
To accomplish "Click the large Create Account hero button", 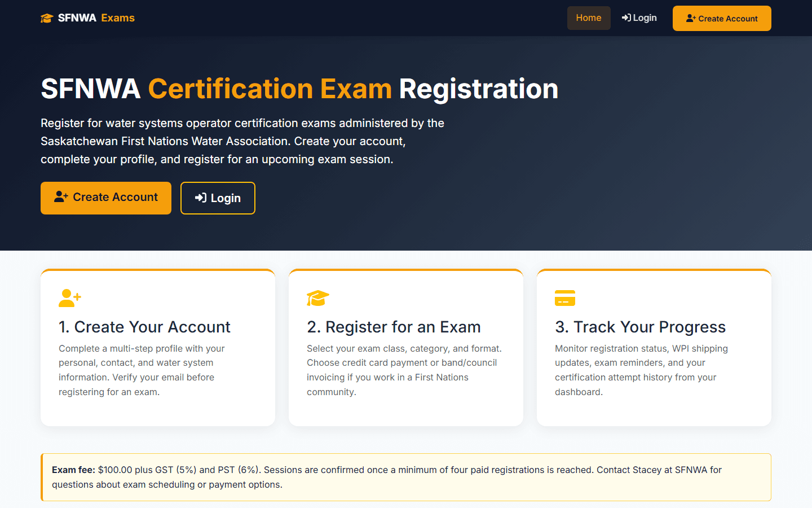I will (106, 198).
